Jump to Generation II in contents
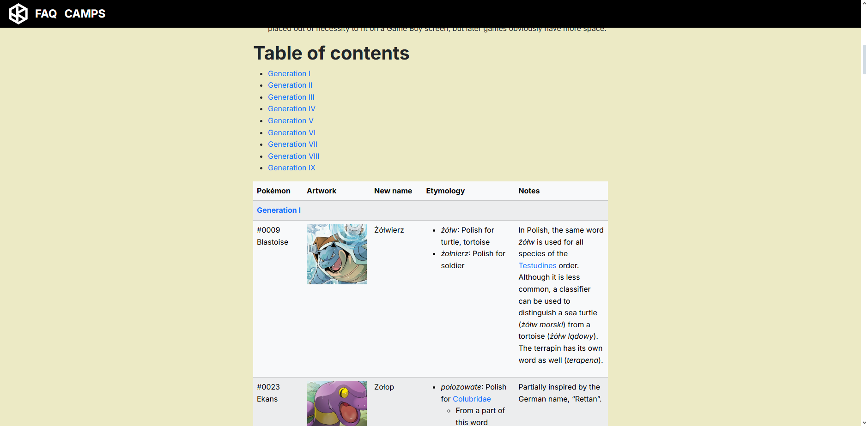The image size is (868, 426). click(x=290, y=85)
